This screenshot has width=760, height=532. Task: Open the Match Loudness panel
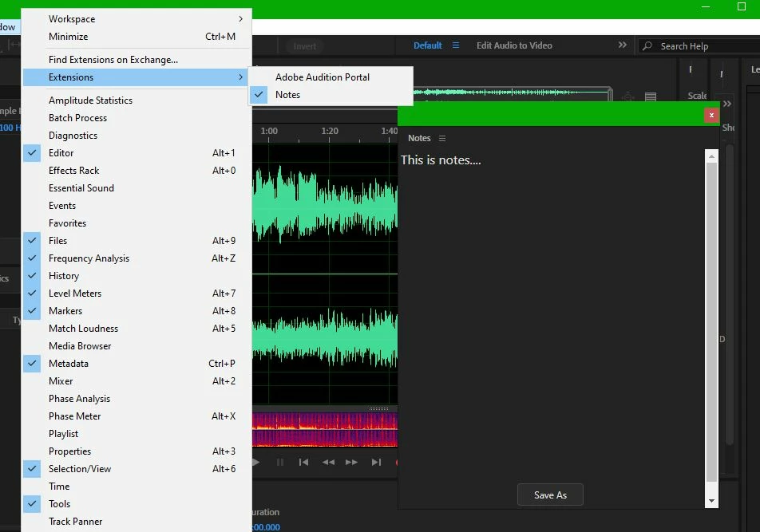(x=137, y=328)
